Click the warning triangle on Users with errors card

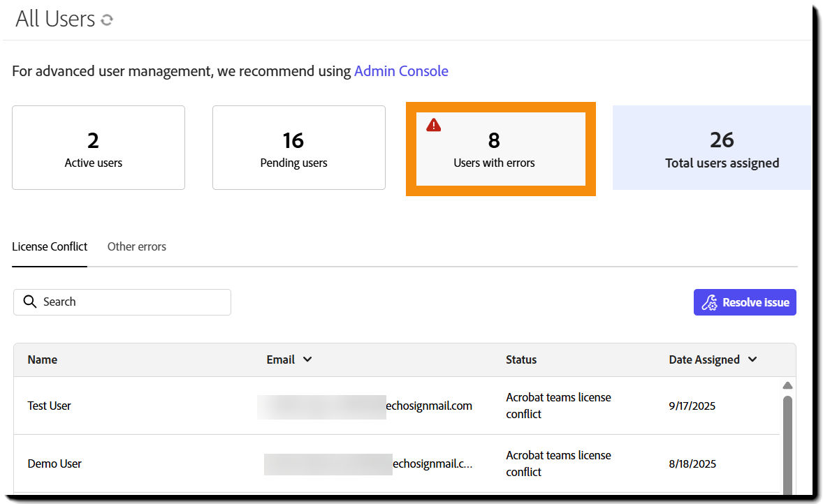433,124
